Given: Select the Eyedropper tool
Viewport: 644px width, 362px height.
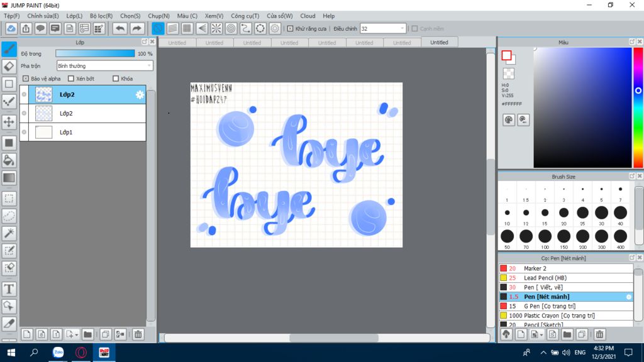Looking at the screenshot, I should coord(9,324).
